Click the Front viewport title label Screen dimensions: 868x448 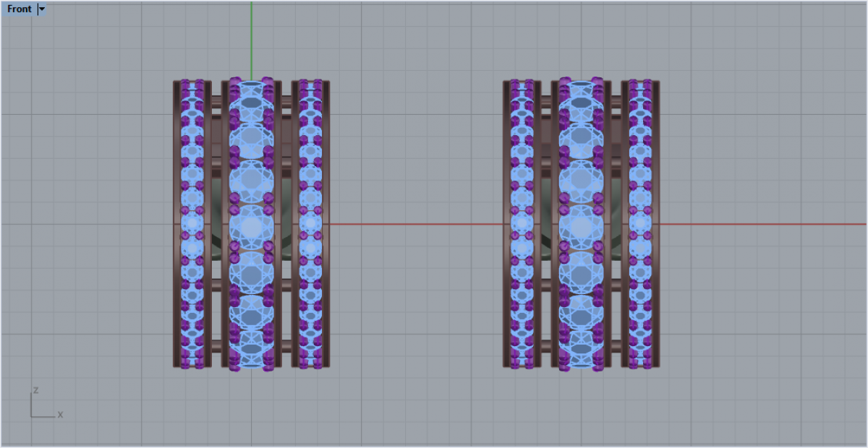20,9
